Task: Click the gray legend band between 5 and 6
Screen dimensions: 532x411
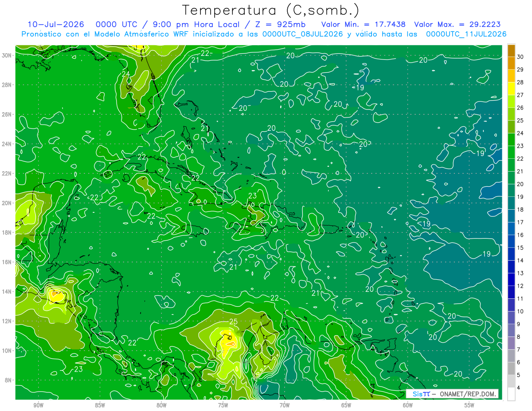Action: coord(512,368)
